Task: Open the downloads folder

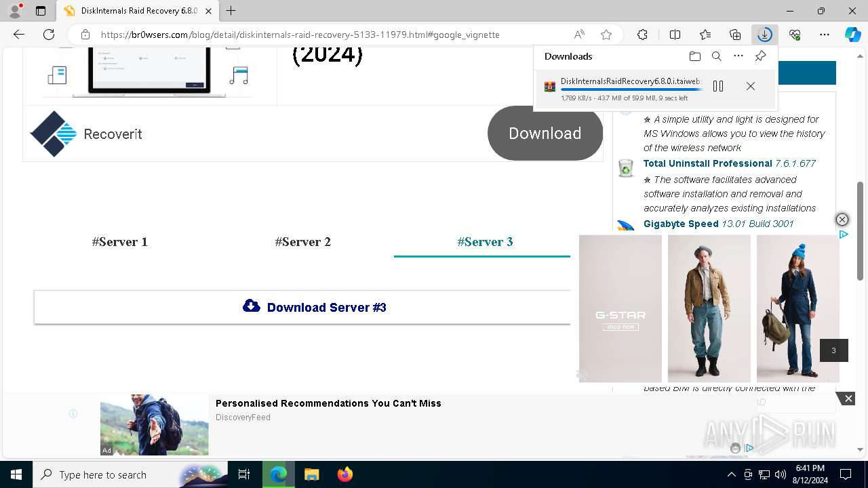Action: [x=694, y=56]
